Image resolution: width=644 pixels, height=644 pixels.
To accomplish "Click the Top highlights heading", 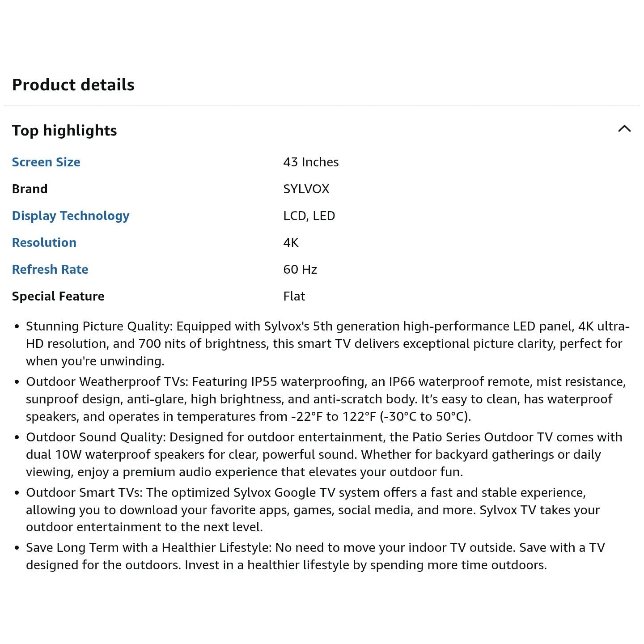I will pos(64,131).
